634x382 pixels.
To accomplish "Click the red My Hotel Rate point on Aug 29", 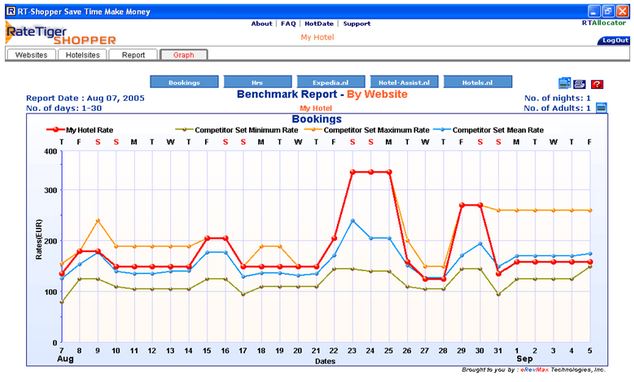I will (x=462, y=205).
